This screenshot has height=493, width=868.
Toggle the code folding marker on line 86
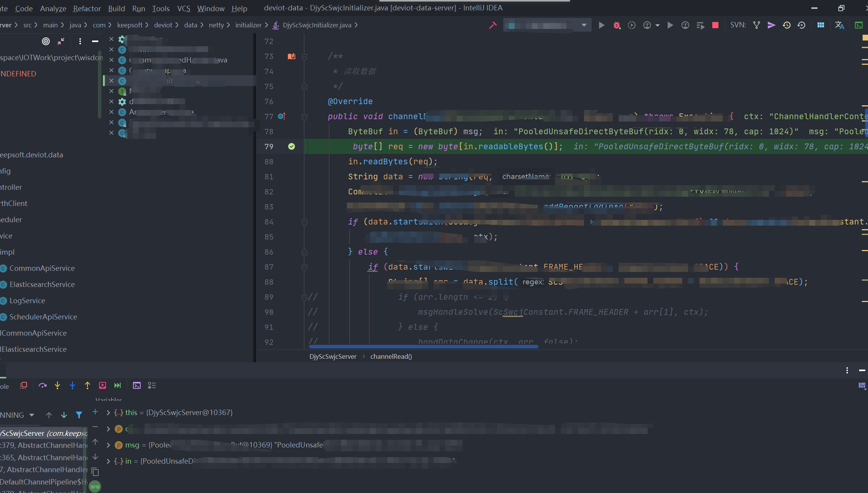[x=304, y=252]
